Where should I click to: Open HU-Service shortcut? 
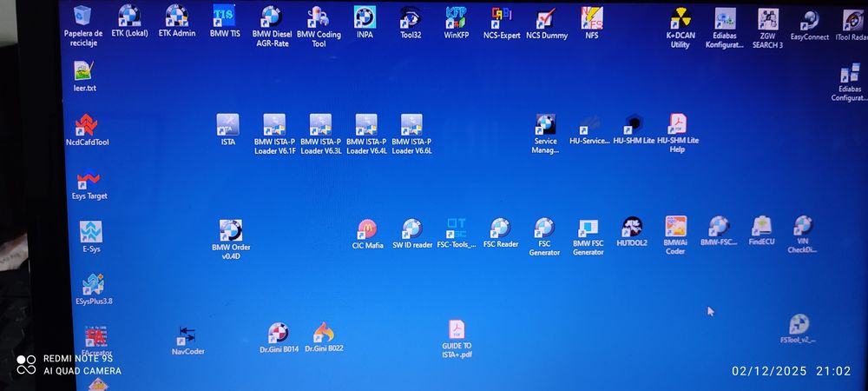(x=589, y=129)
